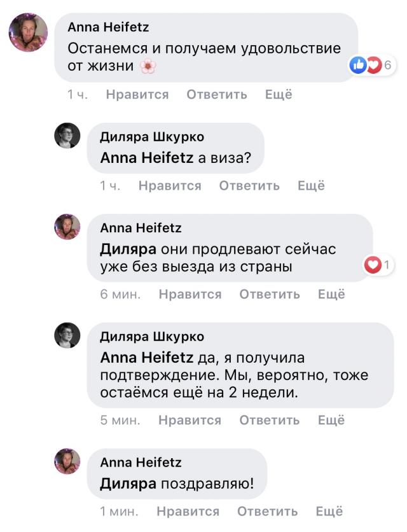This screenshot has height=532, width=407.
Task: Click Ответить under the visa extension reply
Action: point(270,294)
